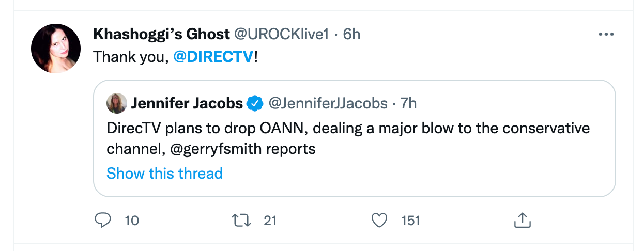Click the "6h" tweet timestamp

pyautogui.click(x=351, y=34)
